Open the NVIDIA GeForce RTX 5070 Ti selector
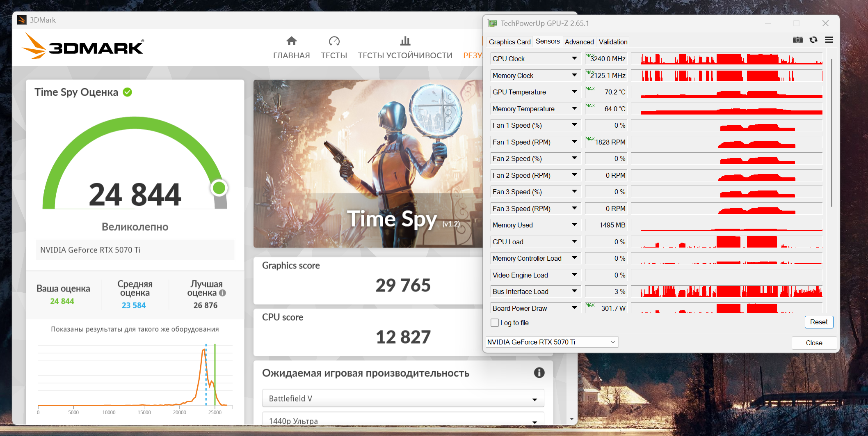Image resolution: width=868 pixels, height=436 pixels. 552,342
